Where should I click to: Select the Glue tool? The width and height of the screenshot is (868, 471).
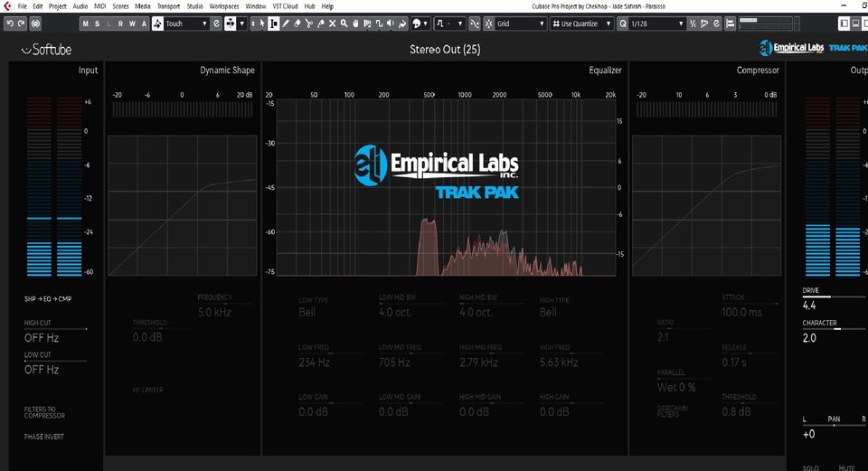pos(320,24)
